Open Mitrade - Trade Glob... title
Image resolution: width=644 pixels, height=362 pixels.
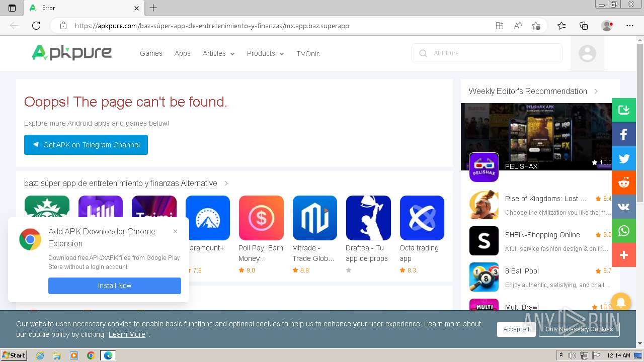313,253
